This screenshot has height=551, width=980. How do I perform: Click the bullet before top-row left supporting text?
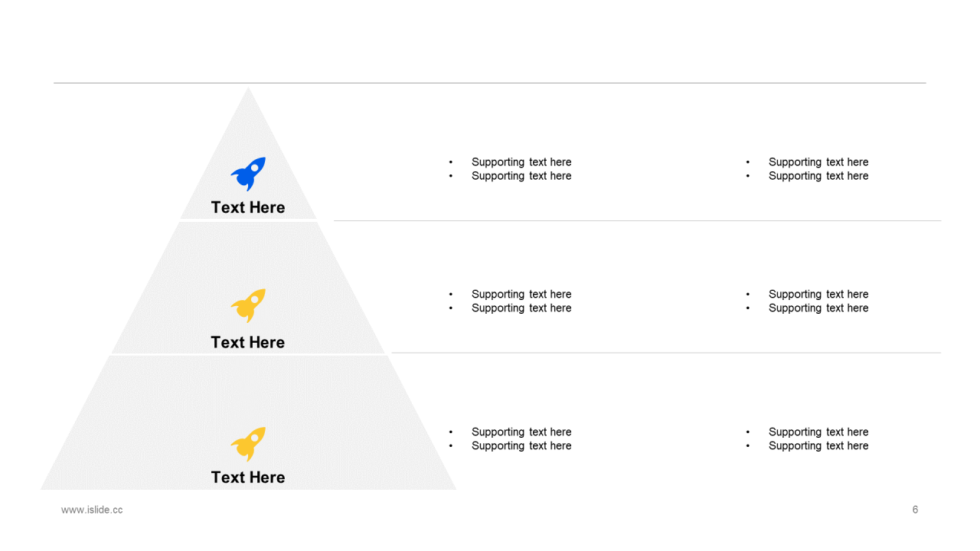[451, 162]
